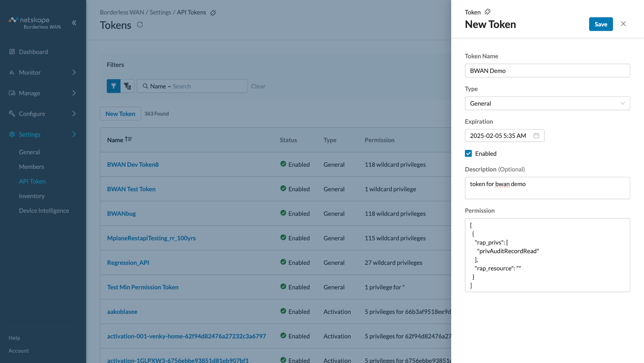Click the Monitor bar chart icon

(x=12, y=72)
